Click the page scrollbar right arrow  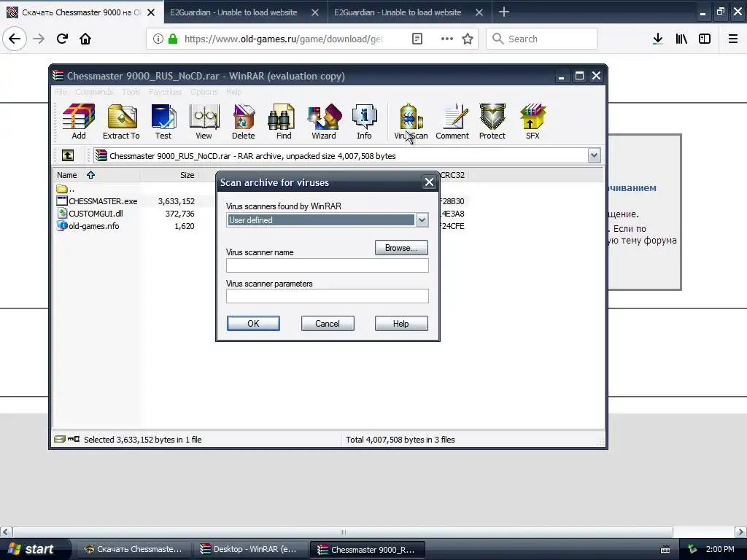[x=741, y=532]
